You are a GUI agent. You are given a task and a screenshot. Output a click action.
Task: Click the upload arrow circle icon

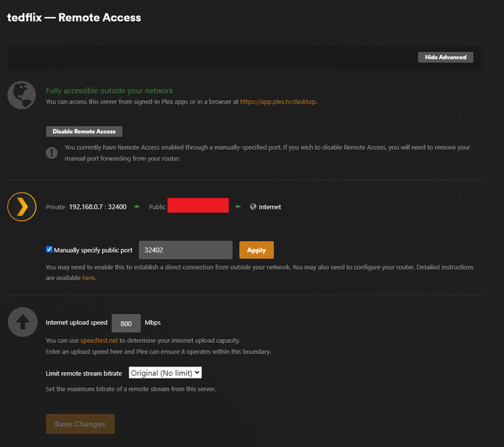pyautogui.click(x=21, y=323)
